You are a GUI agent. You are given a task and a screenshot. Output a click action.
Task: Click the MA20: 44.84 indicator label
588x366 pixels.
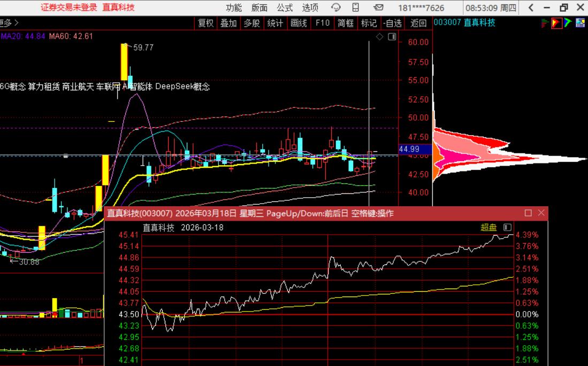point(23,36)
